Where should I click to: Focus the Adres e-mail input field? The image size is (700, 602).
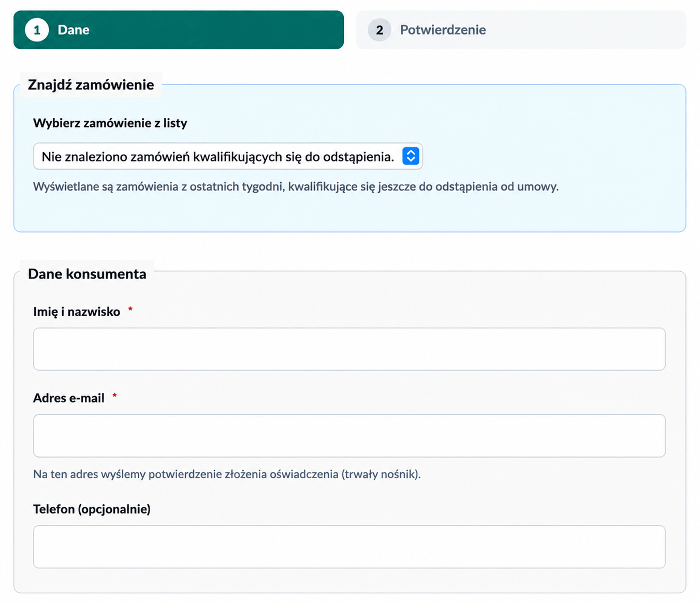pyautogui.click(x=349, y=436)
